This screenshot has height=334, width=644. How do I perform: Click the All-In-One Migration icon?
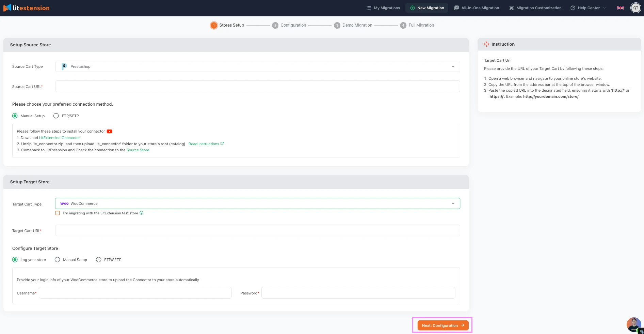[456, 8]
